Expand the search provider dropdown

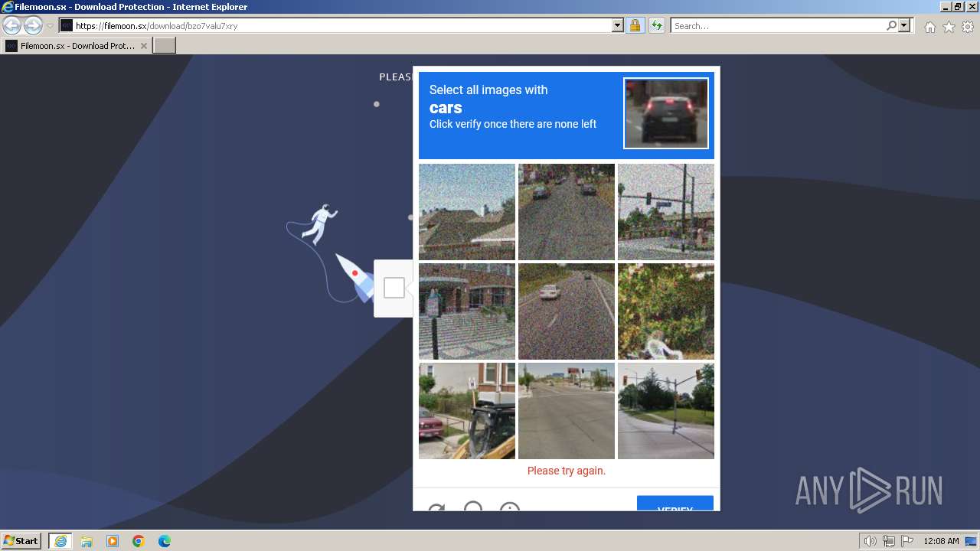[904, 26]
